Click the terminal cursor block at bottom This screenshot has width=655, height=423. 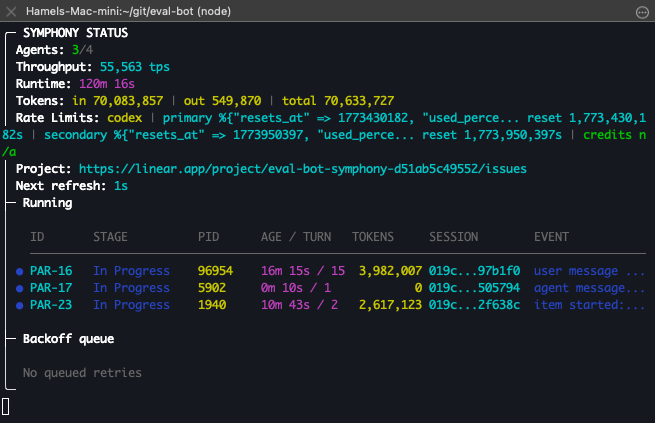click(6, 406)
